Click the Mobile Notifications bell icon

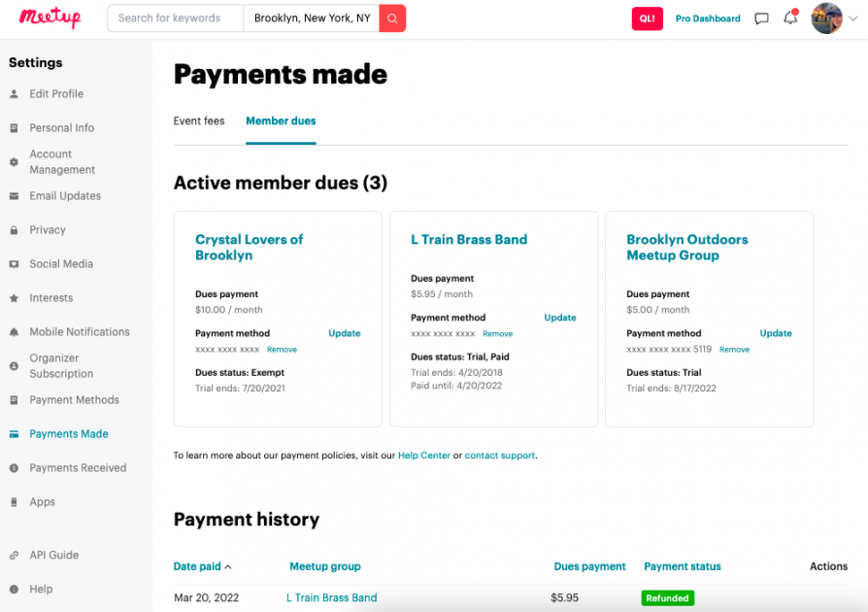(14, 332)
